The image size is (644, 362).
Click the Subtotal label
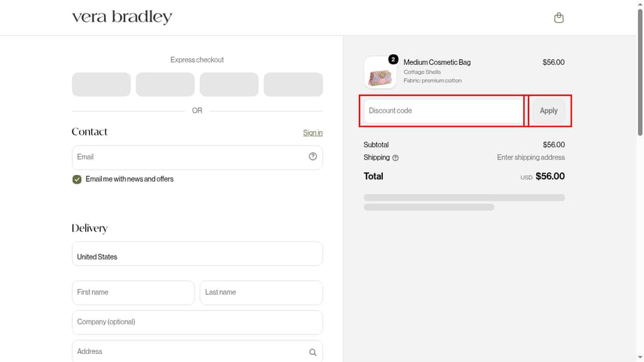click(x=376, y=145)
